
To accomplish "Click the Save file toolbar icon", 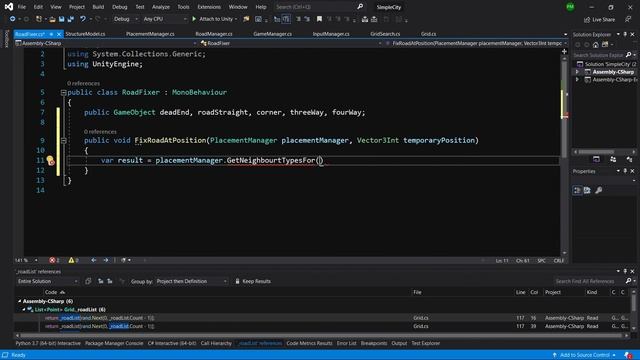I will click(62, 19).
